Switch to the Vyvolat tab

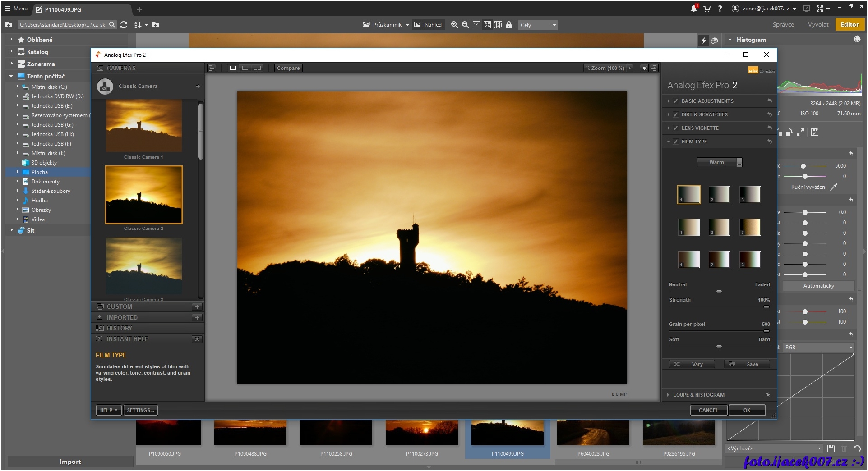click(817, 25)
